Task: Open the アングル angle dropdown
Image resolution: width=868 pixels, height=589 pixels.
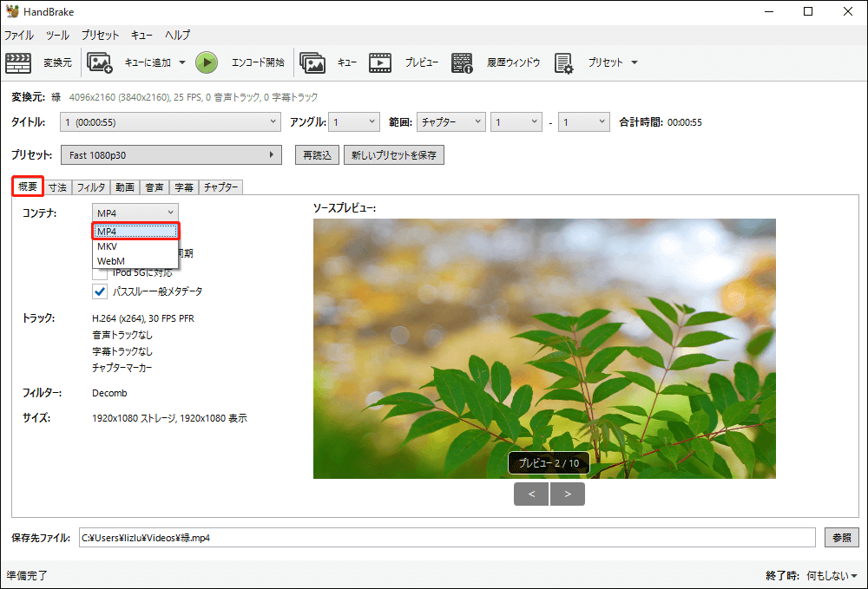Action: [x=353, y=121]
